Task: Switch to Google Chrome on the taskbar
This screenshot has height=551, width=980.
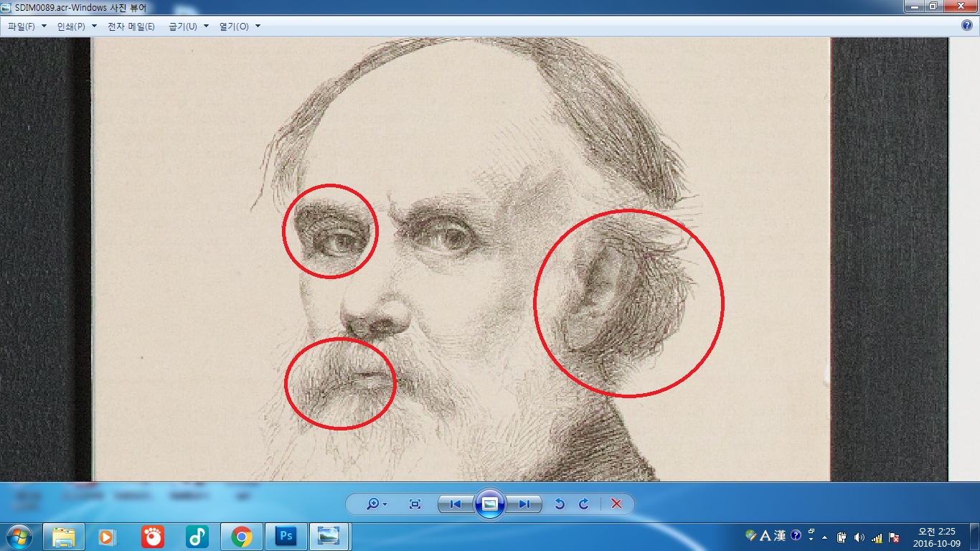Action: click(x=241, y=536)
